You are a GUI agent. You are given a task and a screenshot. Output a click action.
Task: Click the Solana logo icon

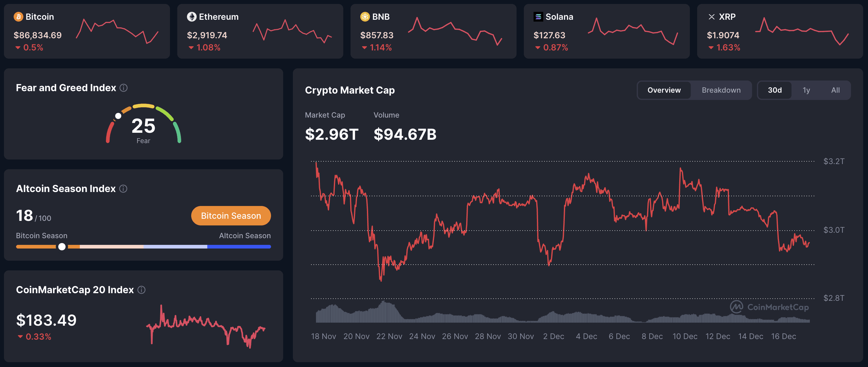[538, 16]
